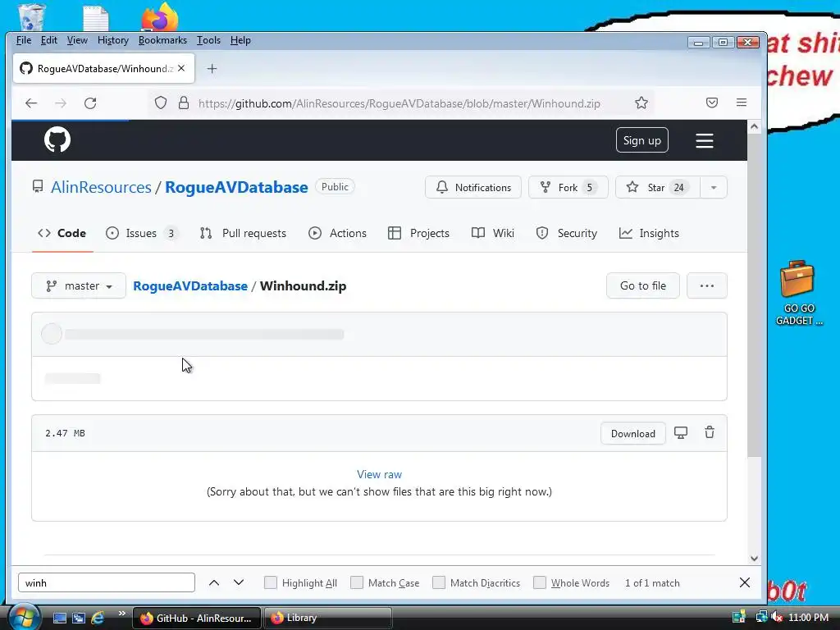This screenshot has height=630, width=840.
Task: Open the Insights tab
Action: click(649, 233)
